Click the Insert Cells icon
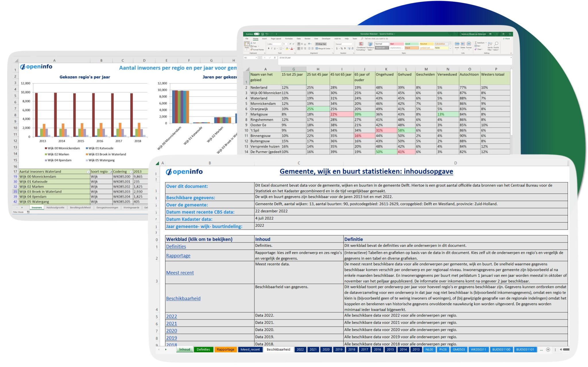588x367 pixels. (457, 44)
